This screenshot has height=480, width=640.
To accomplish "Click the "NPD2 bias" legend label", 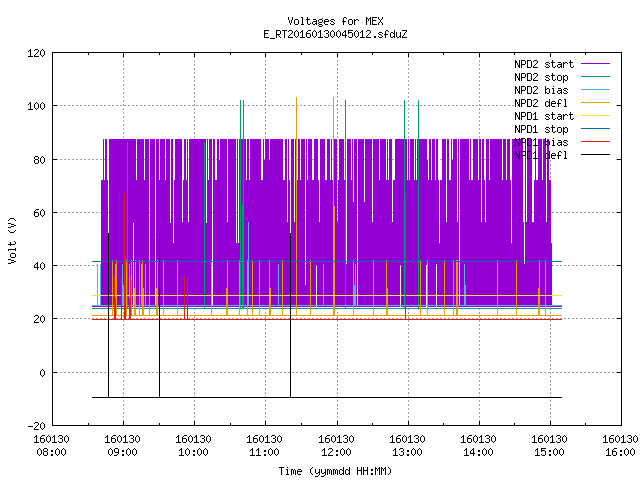I will tap(541, 90).
